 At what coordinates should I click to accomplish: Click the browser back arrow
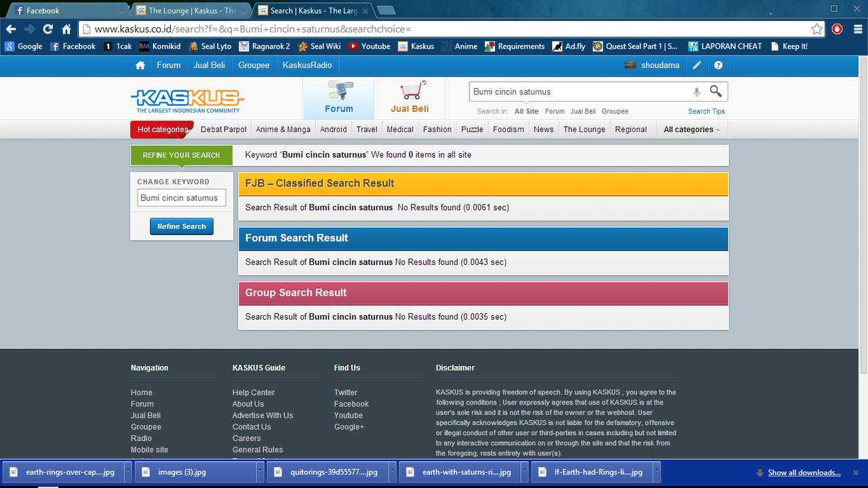[11, 29]
